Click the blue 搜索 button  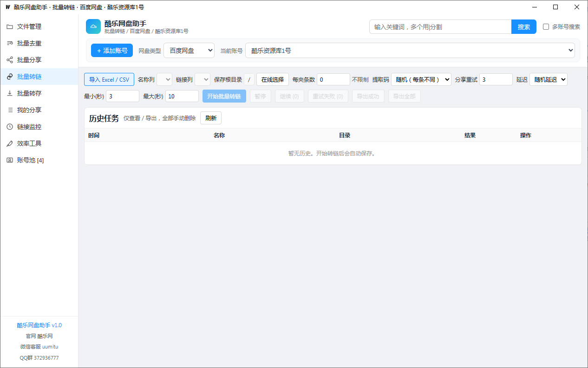[524, 27]
